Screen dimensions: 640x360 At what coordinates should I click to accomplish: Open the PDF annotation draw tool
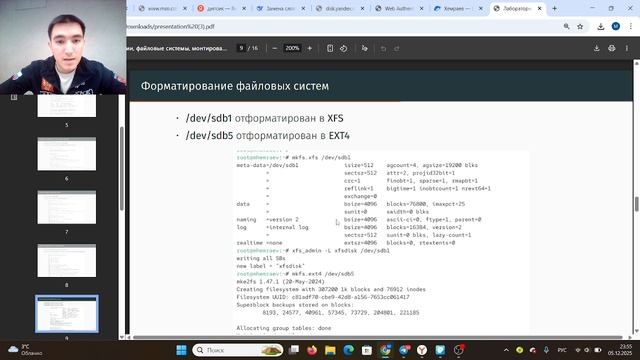tap(364, 48)
